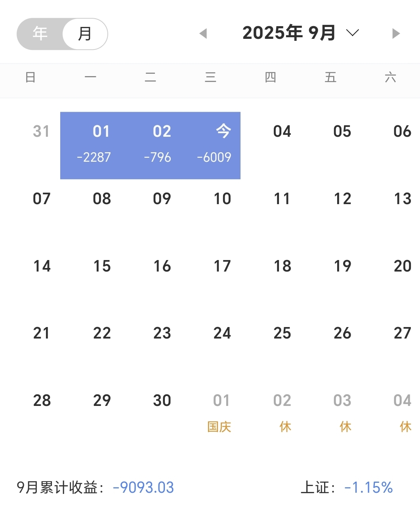Viewport: 420px width, 507px height.
Task: Select September 30 on the calendar
Action: 162,400
